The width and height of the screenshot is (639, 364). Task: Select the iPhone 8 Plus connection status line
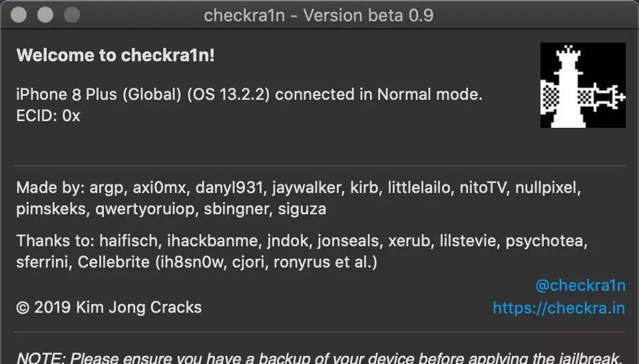coord(250,94)
